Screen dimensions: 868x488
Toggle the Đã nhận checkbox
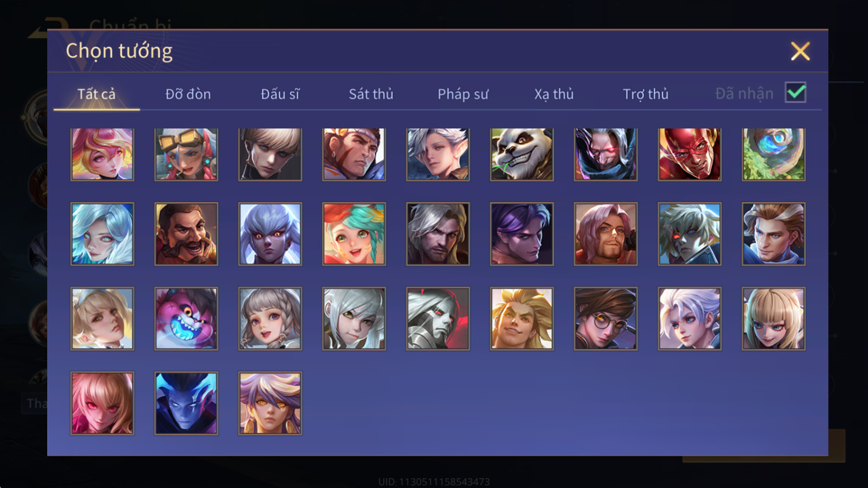coord(795,93)
